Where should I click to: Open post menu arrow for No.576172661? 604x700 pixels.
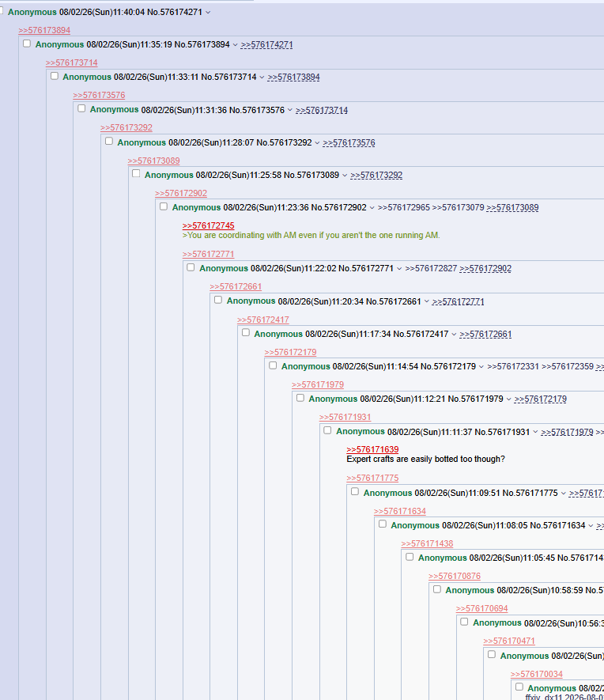426,301
